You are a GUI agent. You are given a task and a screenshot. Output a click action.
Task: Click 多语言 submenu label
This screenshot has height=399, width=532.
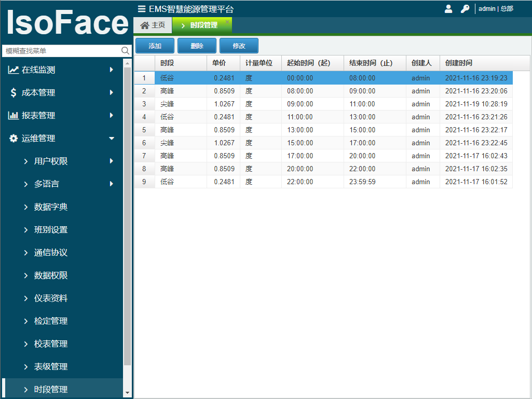pyautogui.click(x=47, y=184)
